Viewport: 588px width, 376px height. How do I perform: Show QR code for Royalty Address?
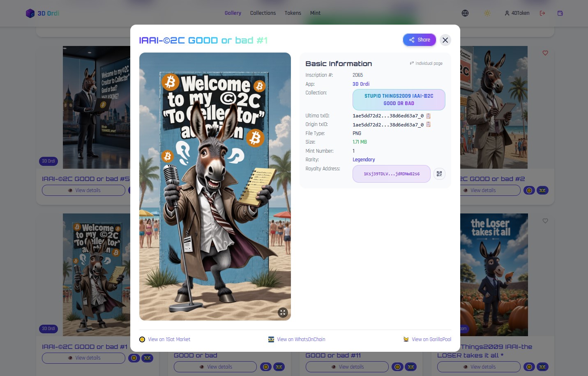tap(439, 174)
